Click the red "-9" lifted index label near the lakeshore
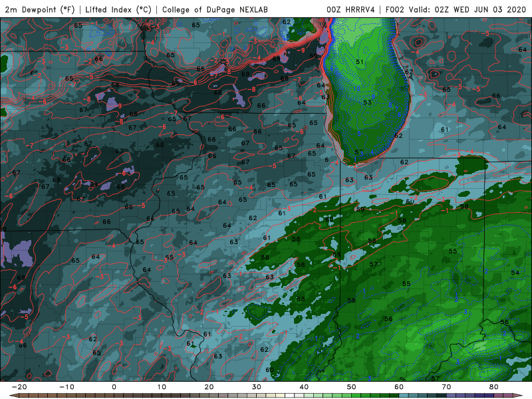532x399 pixels. tap(301, 51)
